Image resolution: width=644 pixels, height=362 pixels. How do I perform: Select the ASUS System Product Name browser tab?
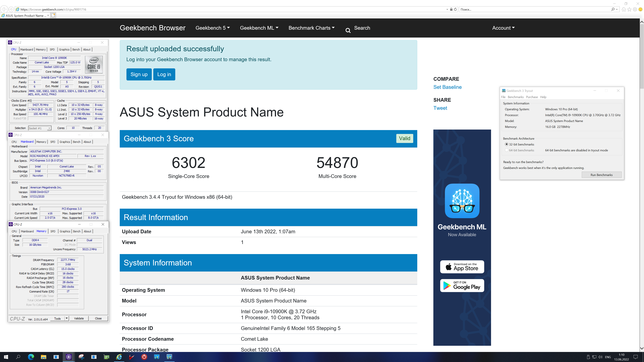(25, 15)
